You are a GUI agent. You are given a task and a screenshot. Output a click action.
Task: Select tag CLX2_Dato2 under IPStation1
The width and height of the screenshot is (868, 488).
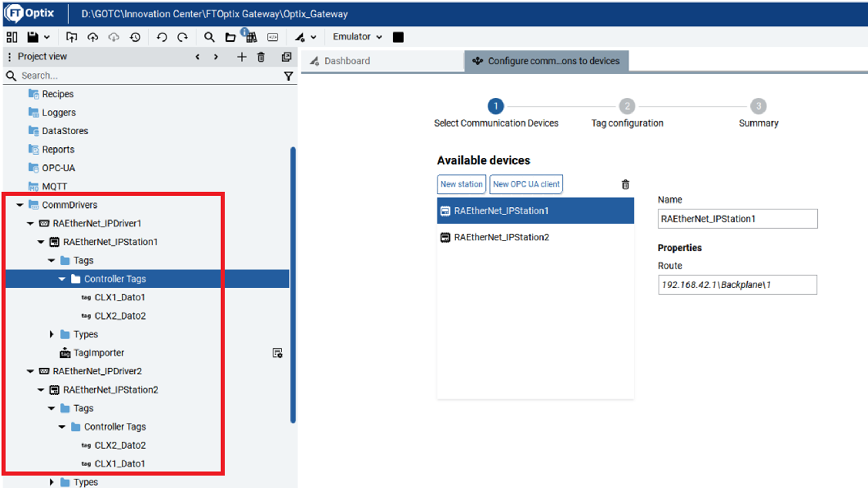(x=120, y=316)
